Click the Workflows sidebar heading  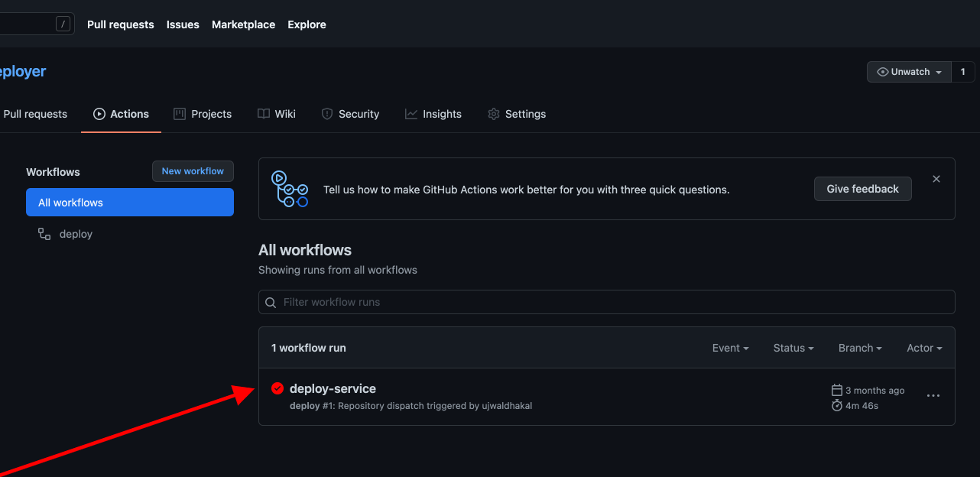(x=53, y=172)
